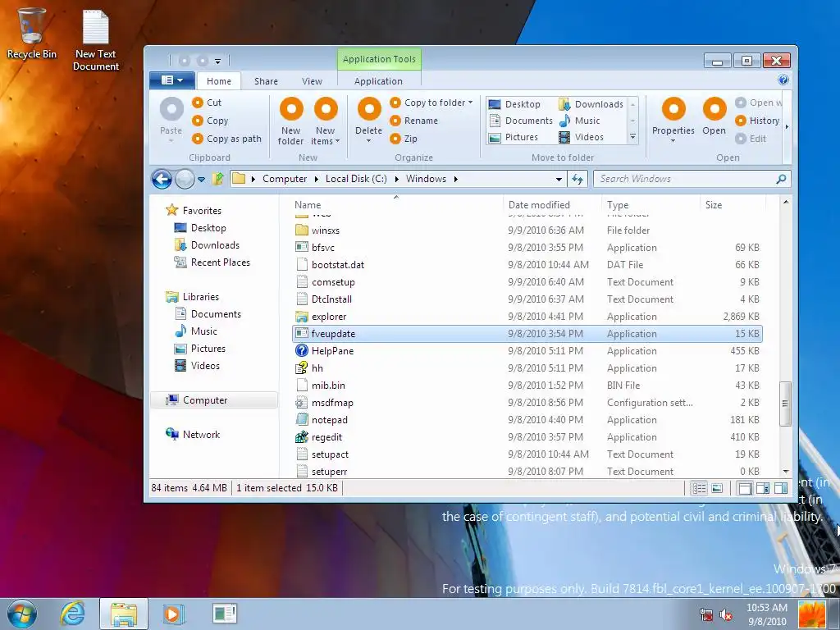The image size is (840, 630).
Task: Click the Start orb on taskbar
Action: pyautogui.click(x=21, y=614)
